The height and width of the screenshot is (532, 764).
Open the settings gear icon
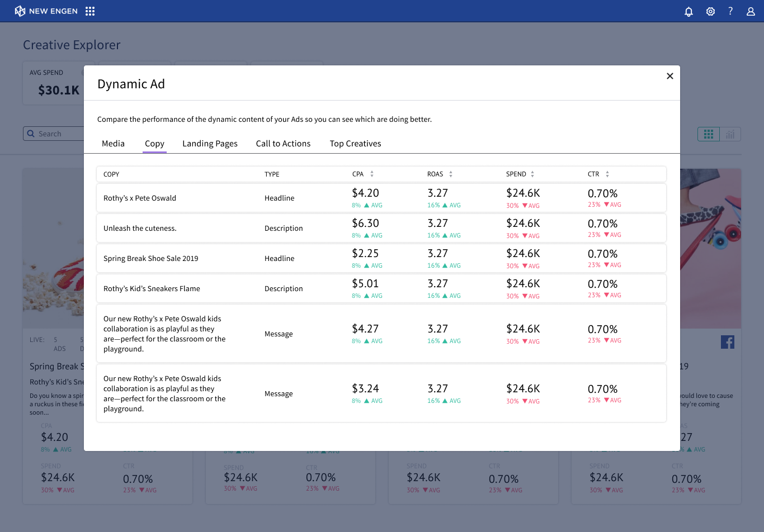[710, 11]
